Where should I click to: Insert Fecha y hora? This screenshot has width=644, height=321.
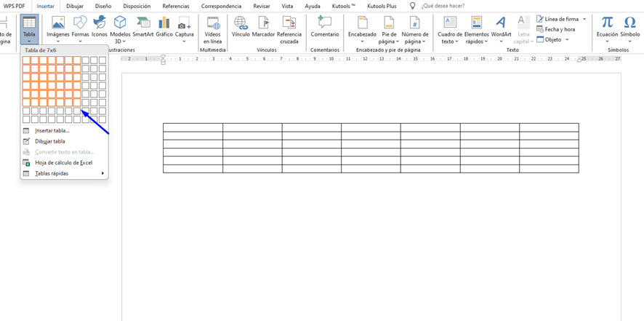556,29
